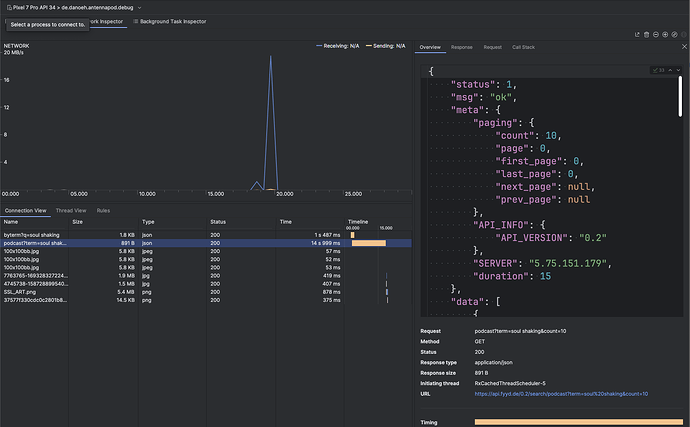Click the JSON response vertical scrollbar
The height and width of the screenshot is (427, 690).
[x=680, y=96]
